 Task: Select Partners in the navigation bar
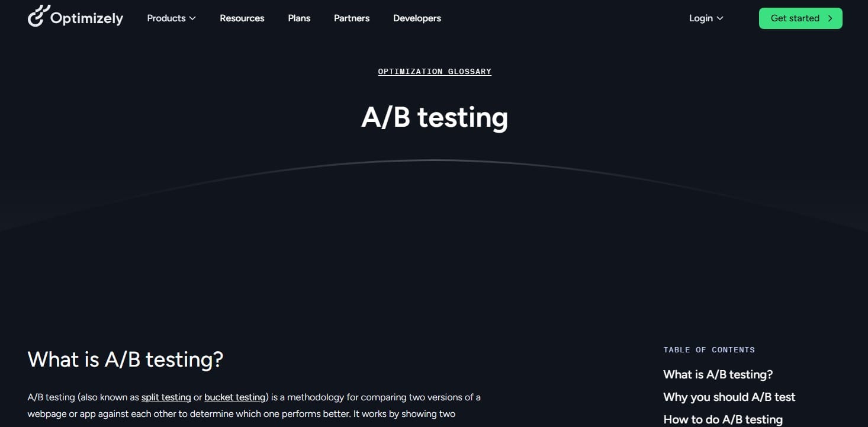coord(352,18)
